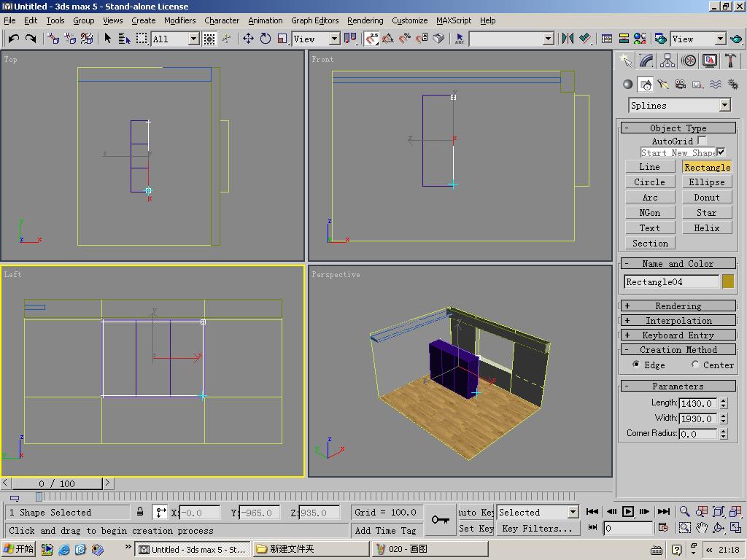747x560 pixels.
Task: Switch to the Lights creation category
Action: click(x=663, y=85)
